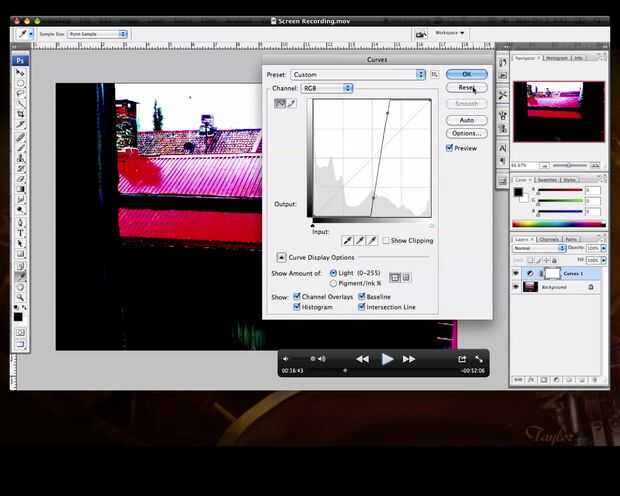Open Layers blend mode Normal dropdown

pyautogui.click(x=539, y=248)
